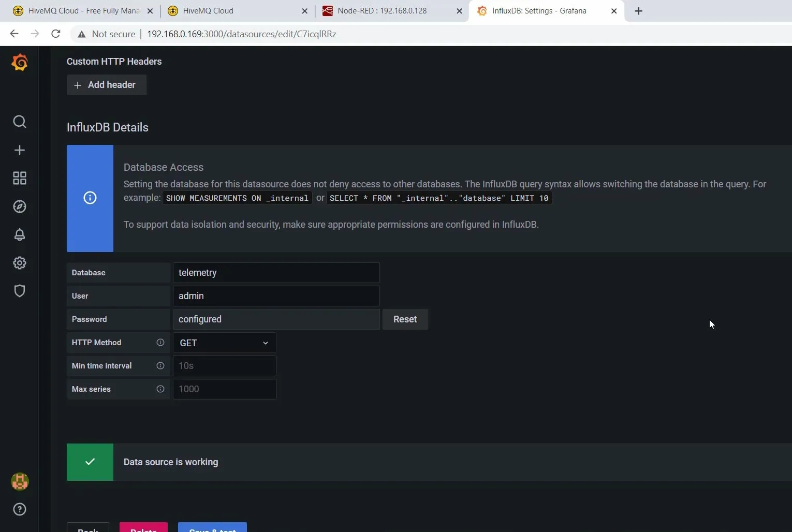
Task: Open the Explore compass icon
Action: [20, 206]
